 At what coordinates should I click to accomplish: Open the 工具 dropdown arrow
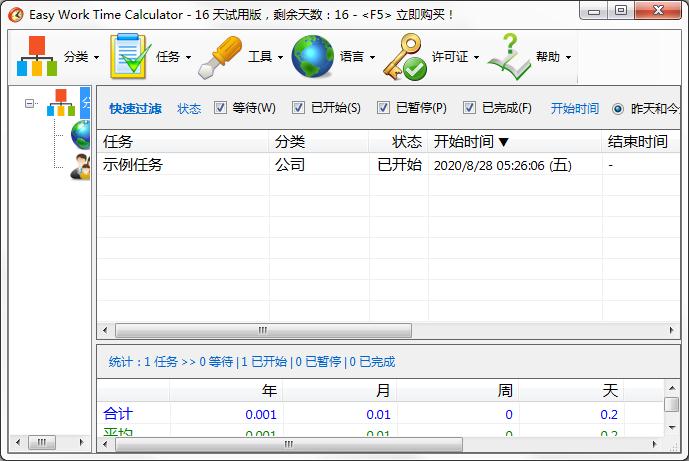coord(280,58)
